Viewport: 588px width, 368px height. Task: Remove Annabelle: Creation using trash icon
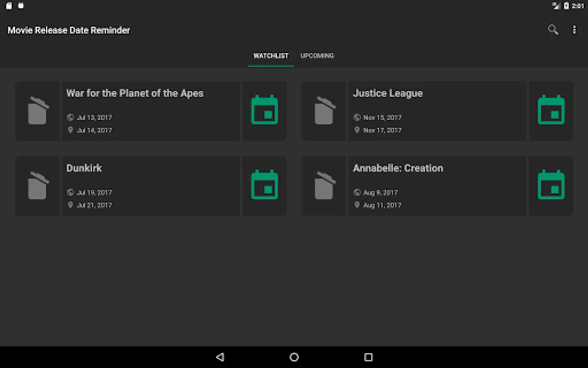325,186
